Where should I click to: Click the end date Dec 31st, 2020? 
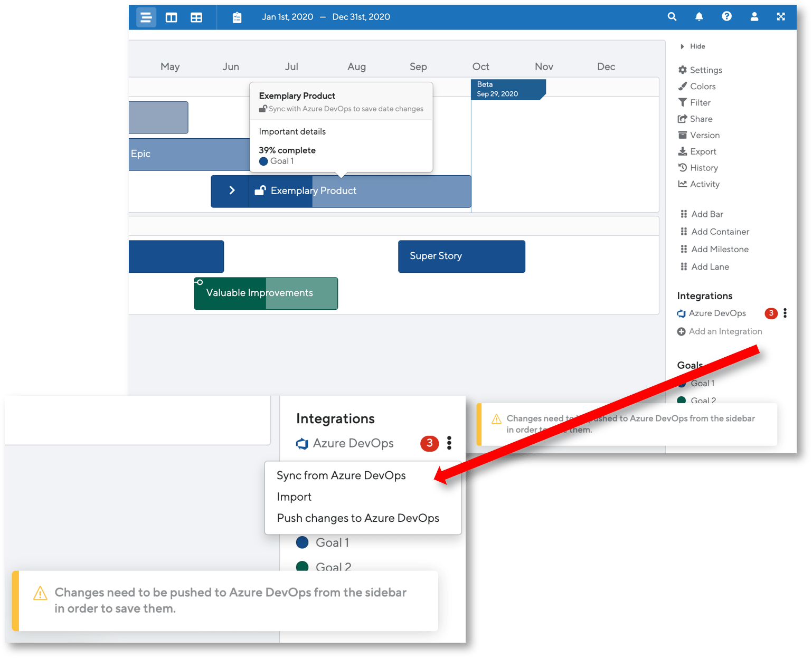pos(361,17)
